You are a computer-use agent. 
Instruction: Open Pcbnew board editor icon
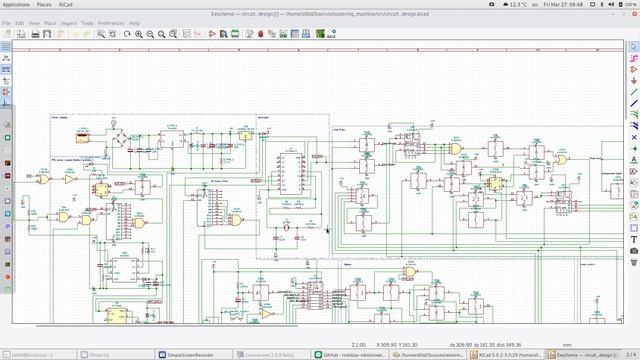(x=320, y=34)
